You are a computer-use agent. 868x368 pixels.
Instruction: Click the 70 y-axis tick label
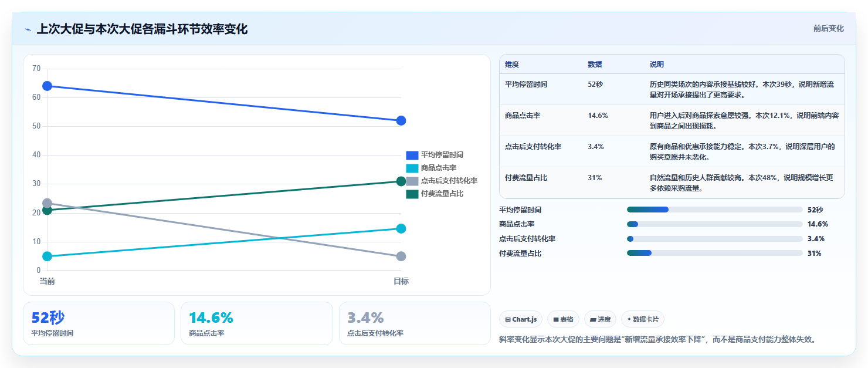(x=36, y=69)
